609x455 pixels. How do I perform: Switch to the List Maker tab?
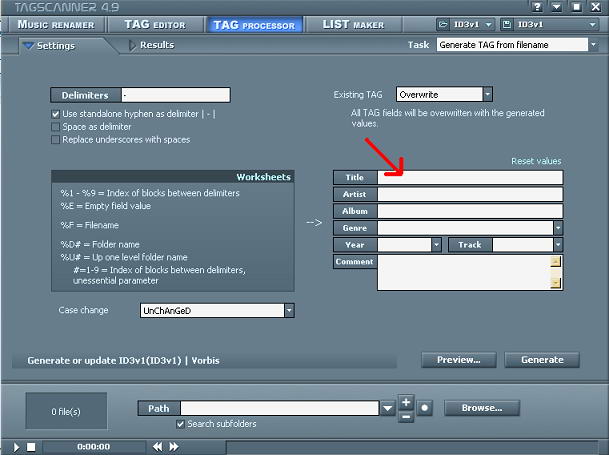pyautogui.click(x=353, y=24)
